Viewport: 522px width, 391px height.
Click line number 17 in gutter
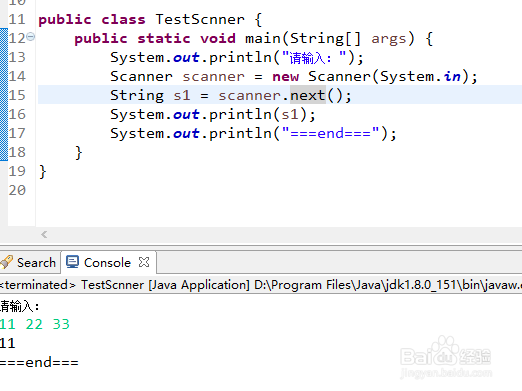pos(17,133)
